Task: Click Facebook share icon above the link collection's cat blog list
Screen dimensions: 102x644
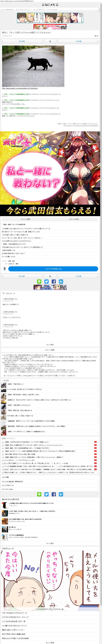Action: (x=54, y=494)
